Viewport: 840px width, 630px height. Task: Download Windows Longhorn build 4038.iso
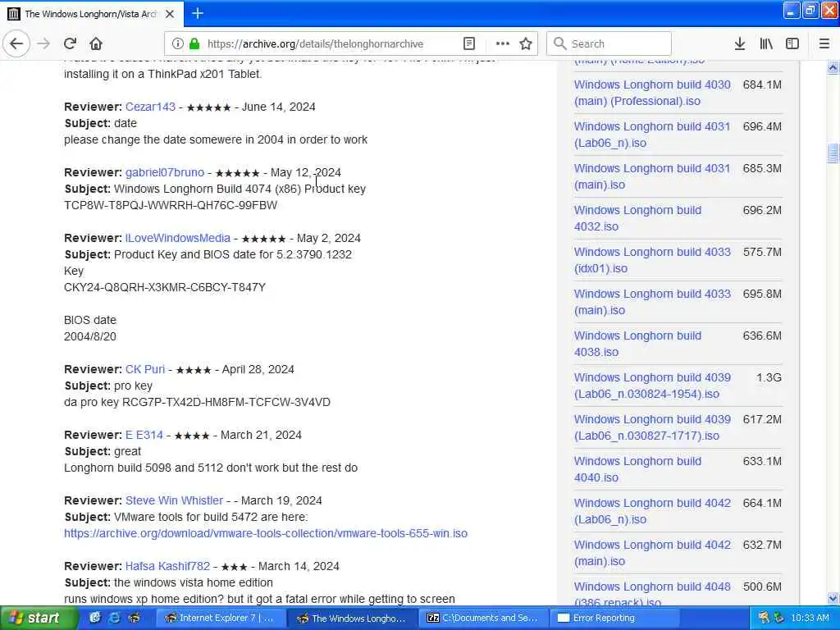637,344
